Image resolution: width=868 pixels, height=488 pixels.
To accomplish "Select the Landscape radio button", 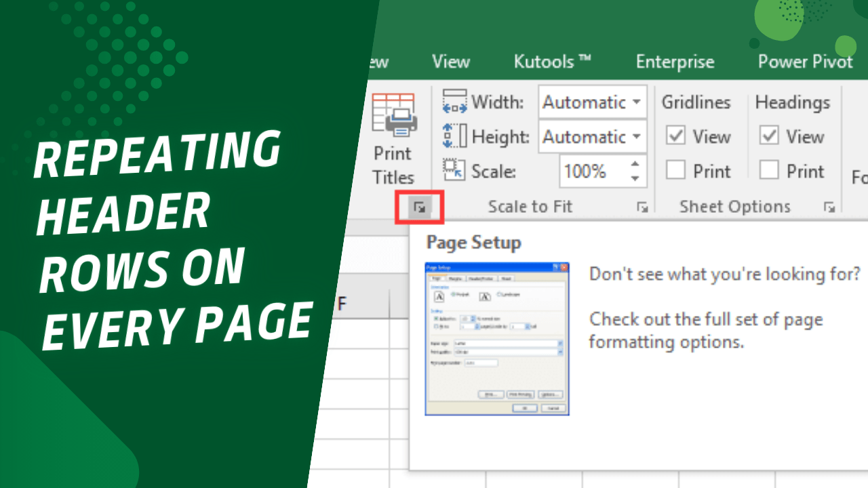I will click(x=498, y=294).
